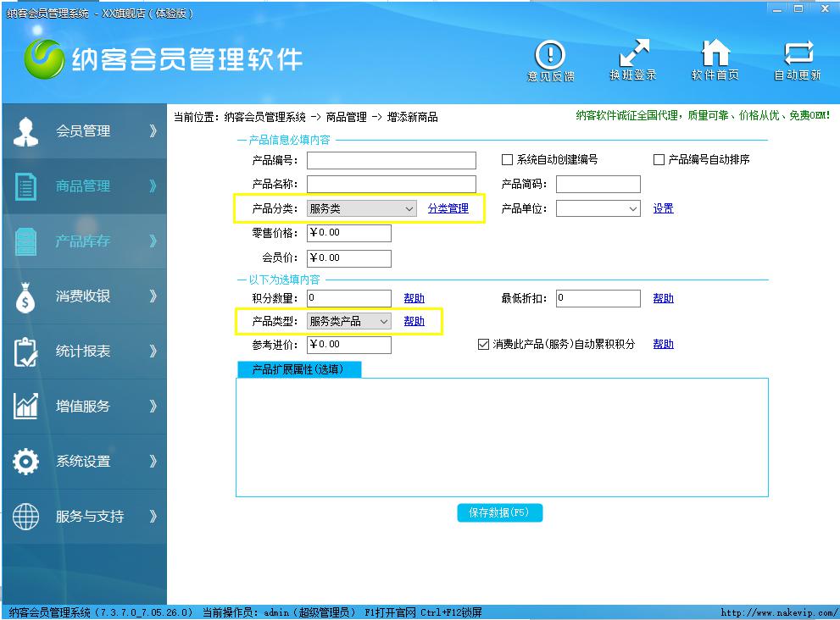
Task: Uncheck 消费此产品自动累积积分 checkbox
Action: pyautogui.click(x=484, y=345)
